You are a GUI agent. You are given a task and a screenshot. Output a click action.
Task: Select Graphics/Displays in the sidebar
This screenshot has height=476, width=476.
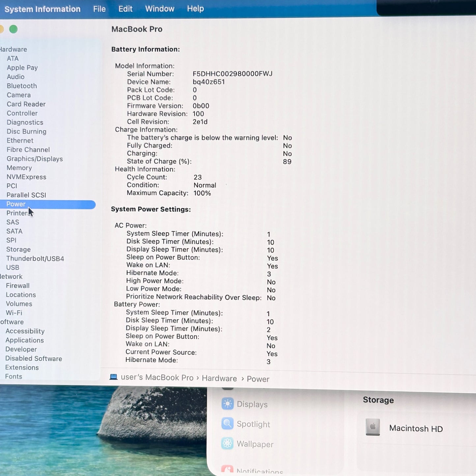click(35, 159)
